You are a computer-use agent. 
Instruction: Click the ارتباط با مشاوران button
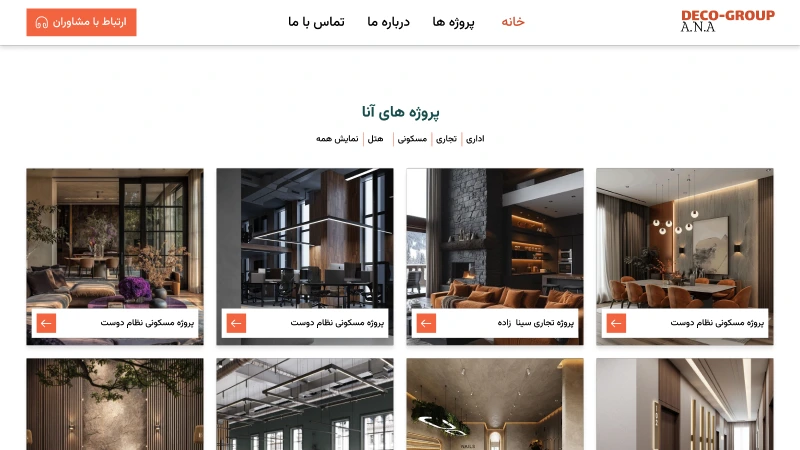click(x=82, y=22)
